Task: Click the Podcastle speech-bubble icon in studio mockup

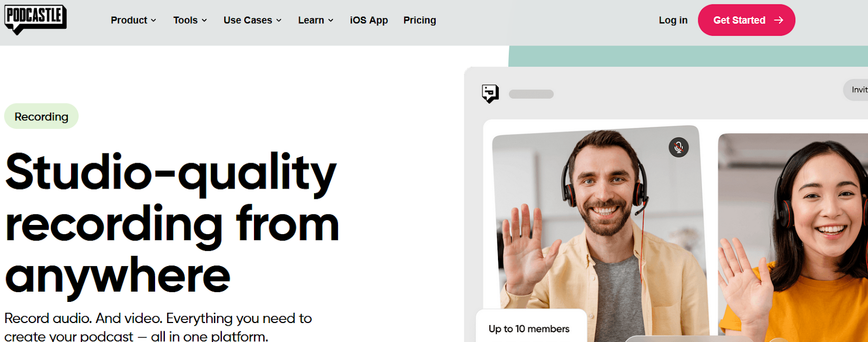Action: tap(490, 94)
